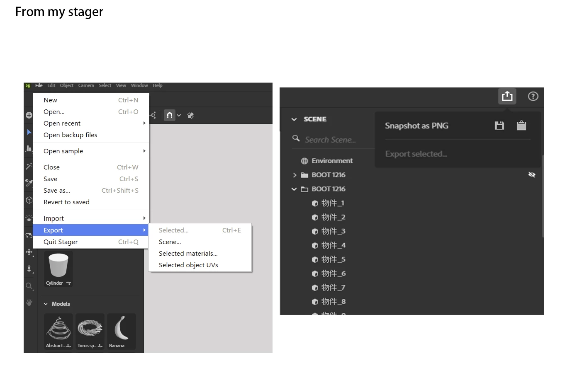Click the Cylinder parameters sliders icon

coord(68,283)
